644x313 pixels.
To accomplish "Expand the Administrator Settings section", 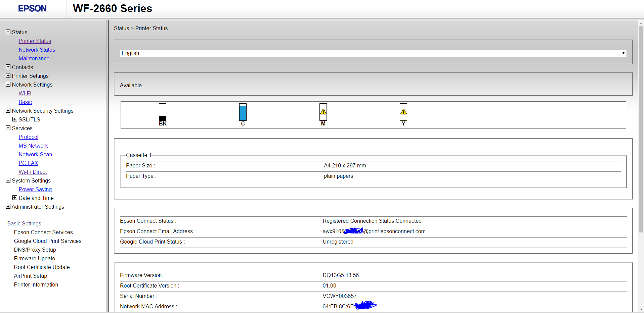I will click(8, 206).
